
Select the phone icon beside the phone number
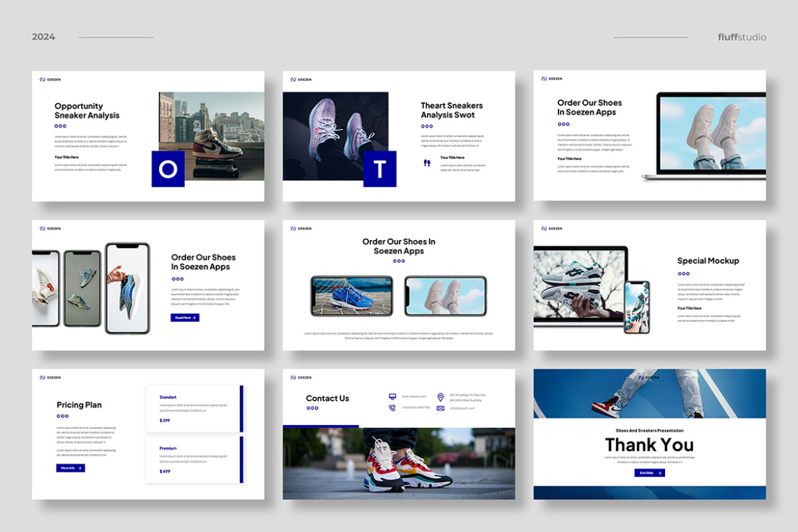[392, 408]
